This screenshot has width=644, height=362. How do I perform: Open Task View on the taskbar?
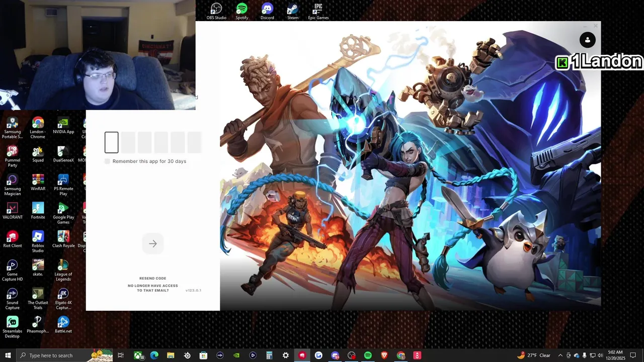pyautogui.click(x=121, y=355)
